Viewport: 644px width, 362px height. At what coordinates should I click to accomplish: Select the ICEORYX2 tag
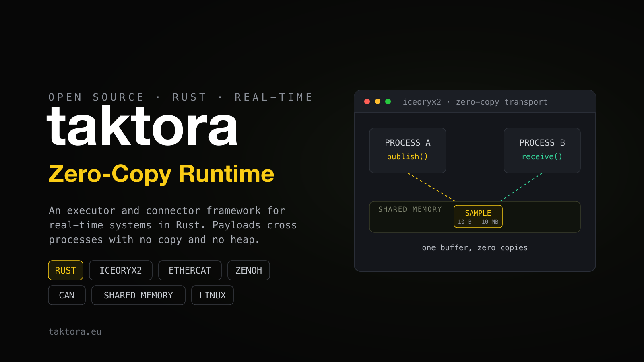(121, 270)
